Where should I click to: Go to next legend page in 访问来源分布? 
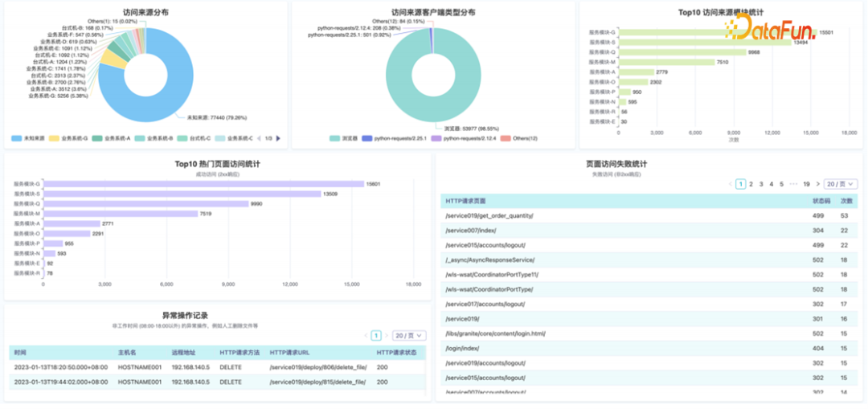(279, 138)
